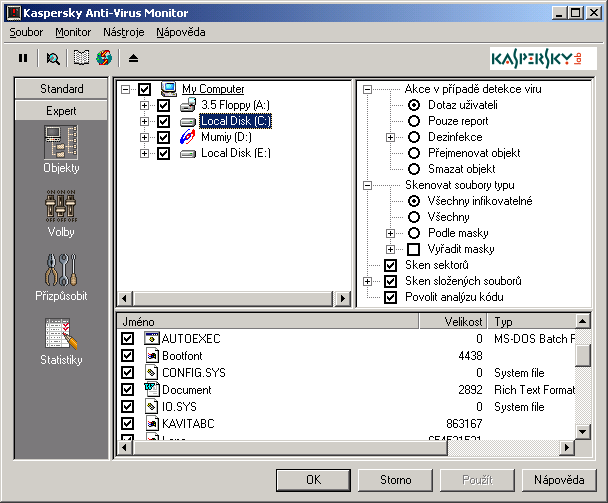Viewport: 608px width, 503px height.
Task: Expand the Local Disk (E:) node
Action: coord(144,154)
